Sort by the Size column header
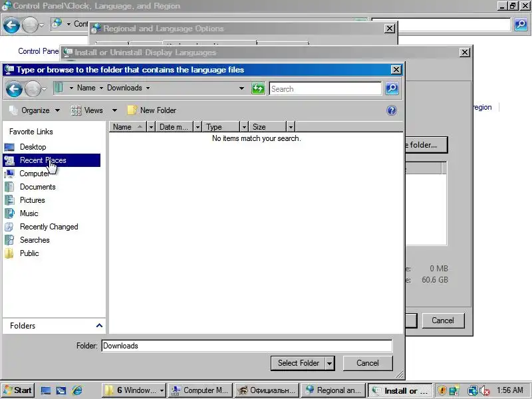 point(268,127)
